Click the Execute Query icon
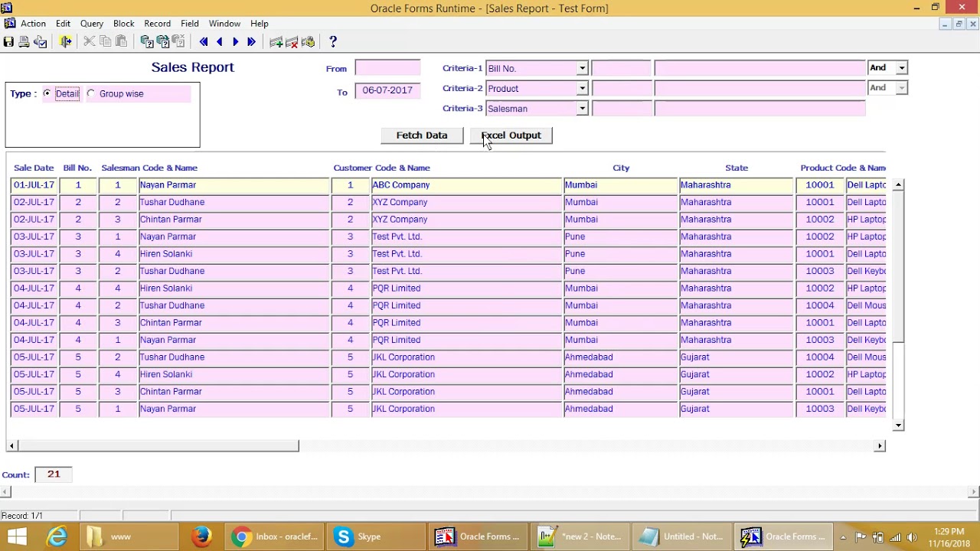 pyautogui.click(x=163, y=42)
